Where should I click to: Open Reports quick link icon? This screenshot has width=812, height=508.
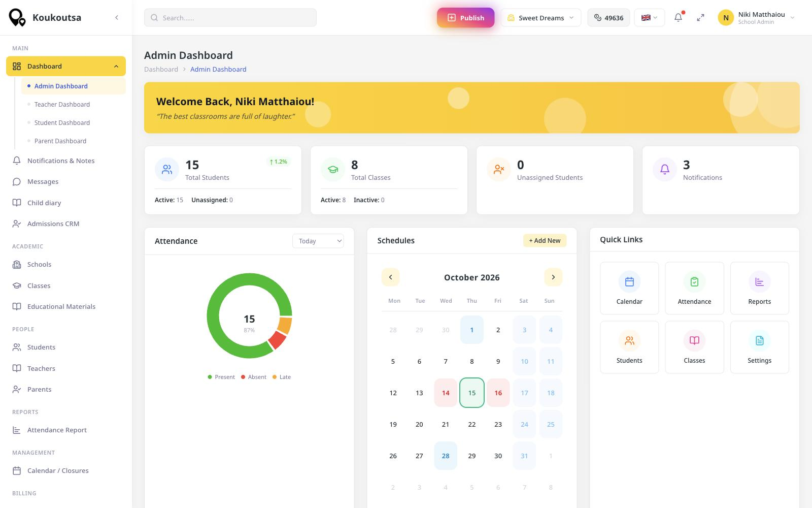(759, 282)
